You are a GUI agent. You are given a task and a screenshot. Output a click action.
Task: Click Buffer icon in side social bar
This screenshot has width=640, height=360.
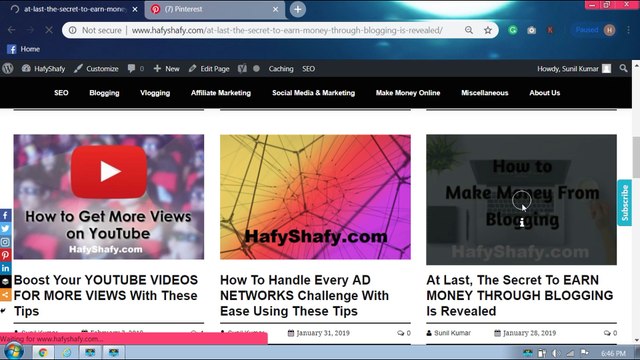point(5,281)
